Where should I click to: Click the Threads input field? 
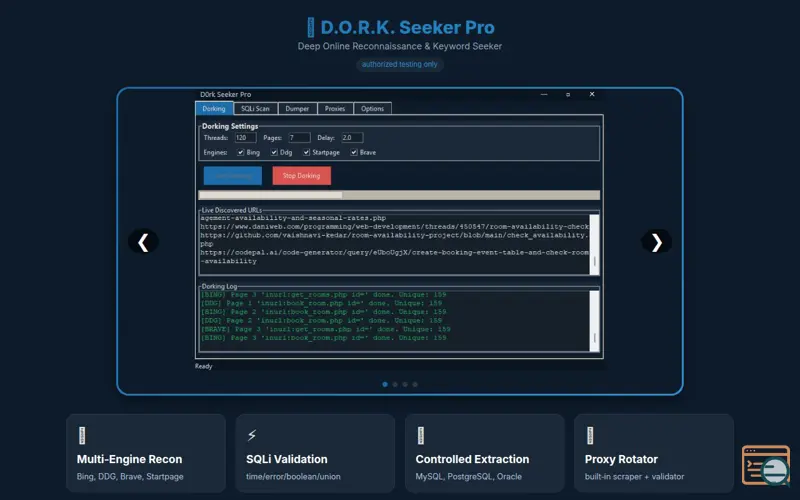(x=245, y=138)
